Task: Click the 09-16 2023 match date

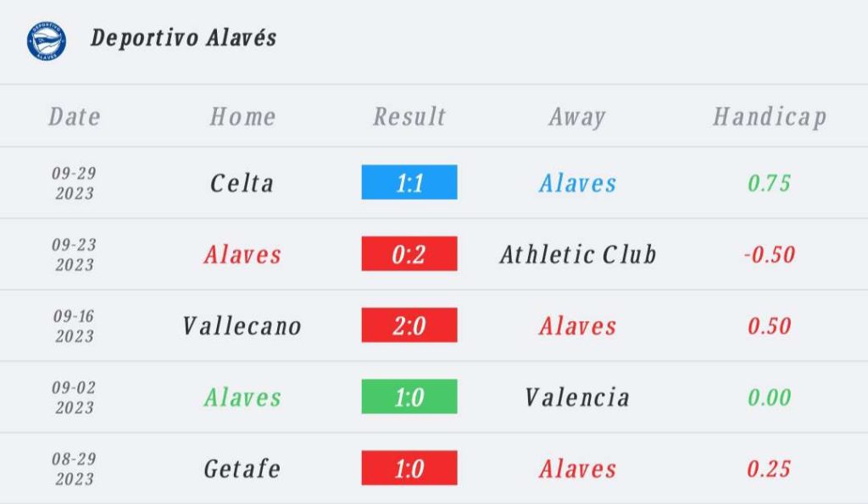Action: point(75,326)
